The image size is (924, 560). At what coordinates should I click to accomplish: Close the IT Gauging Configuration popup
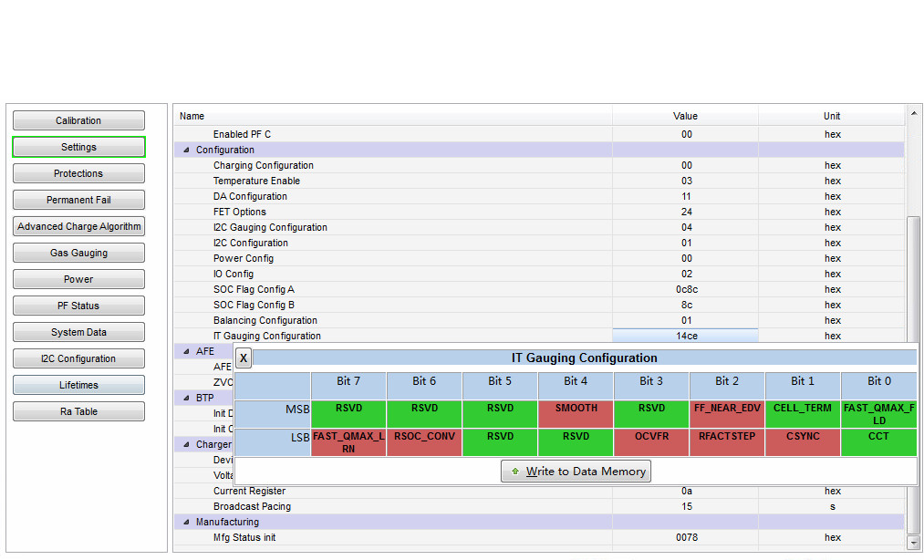(244, 358)
